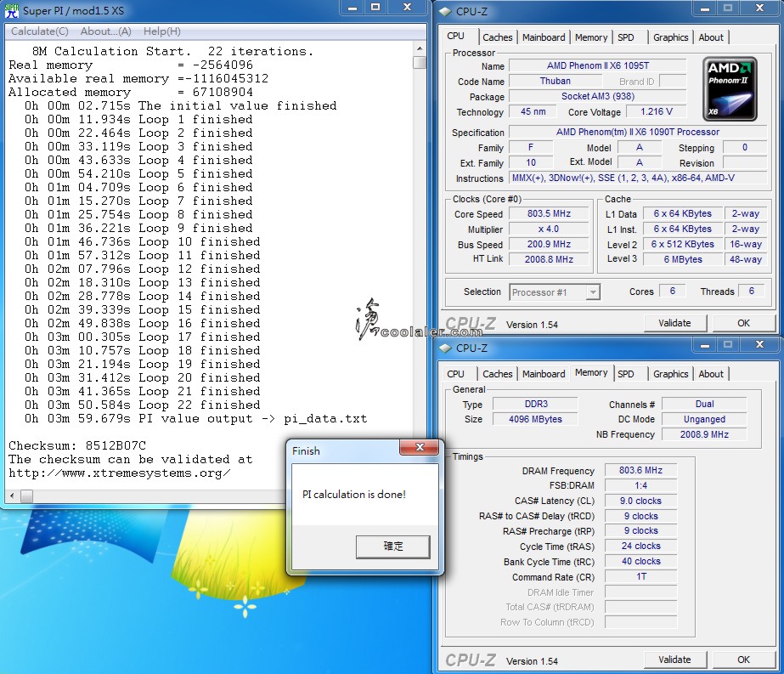Image resolution: width=784 pixels, height=674 pixels.
Task: Open the About...(A) menu in Super PI
Action: click(106, 31)
